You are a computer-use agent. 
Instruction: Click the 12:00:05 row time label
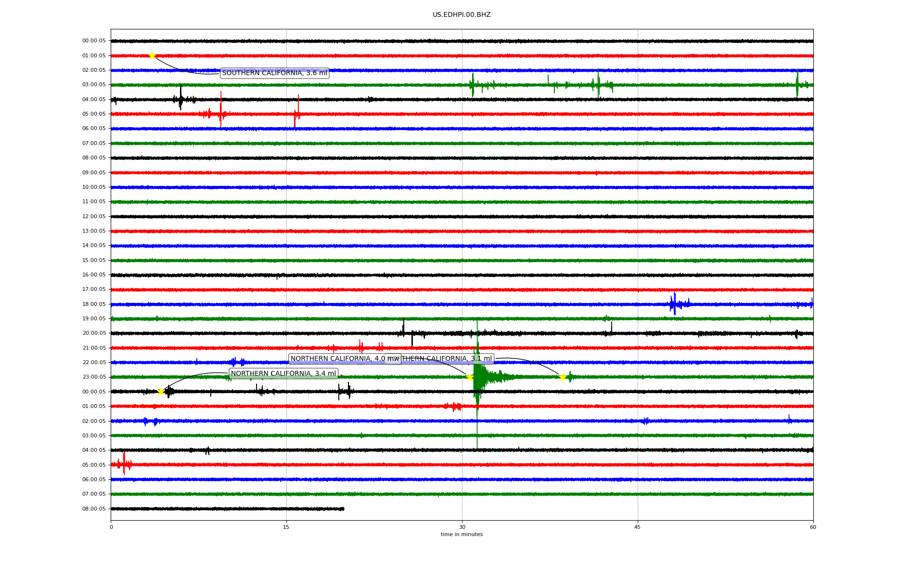coord(94,216)
